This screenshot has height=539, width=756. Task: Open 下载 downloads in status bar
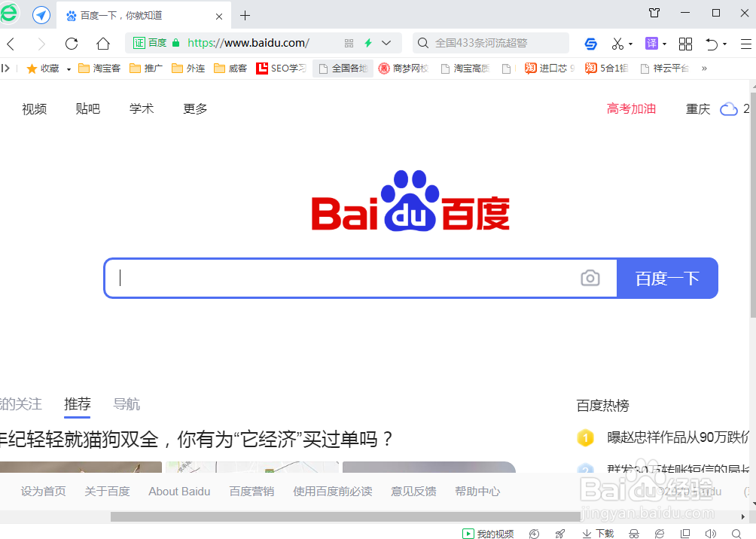tap(598, 534)
